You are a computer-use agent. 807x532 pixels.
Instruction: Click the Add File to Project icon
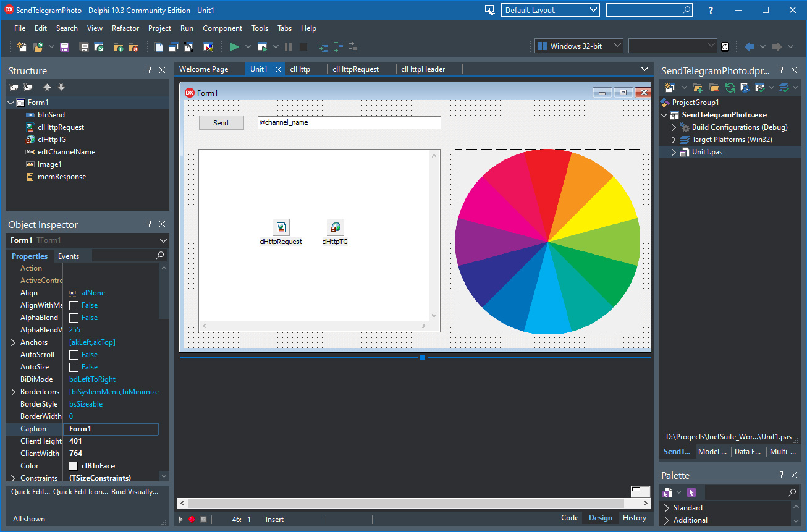(119, 47)
